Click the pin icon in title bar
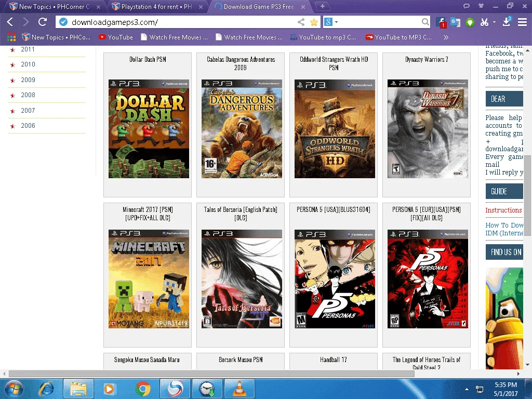The width and height of the screenshot is (532, 399). click(x=481, y=5)
